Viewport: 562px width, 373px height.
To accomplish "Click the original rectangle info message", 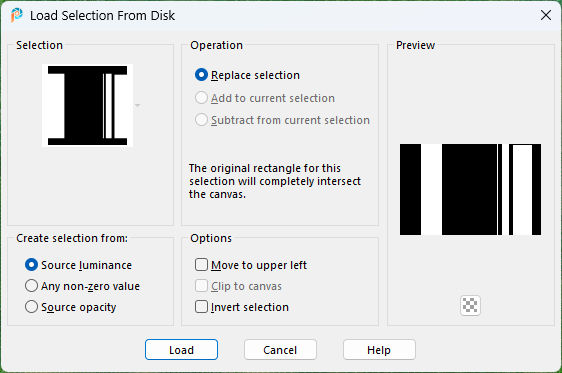I will pos(275,181).
